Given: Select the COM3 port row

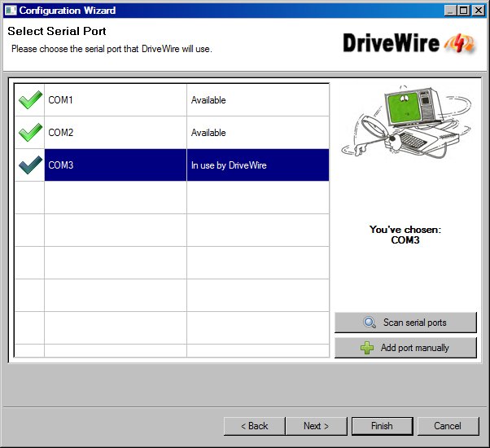Looking at the screenshot, I should click(x=172, y=165).
